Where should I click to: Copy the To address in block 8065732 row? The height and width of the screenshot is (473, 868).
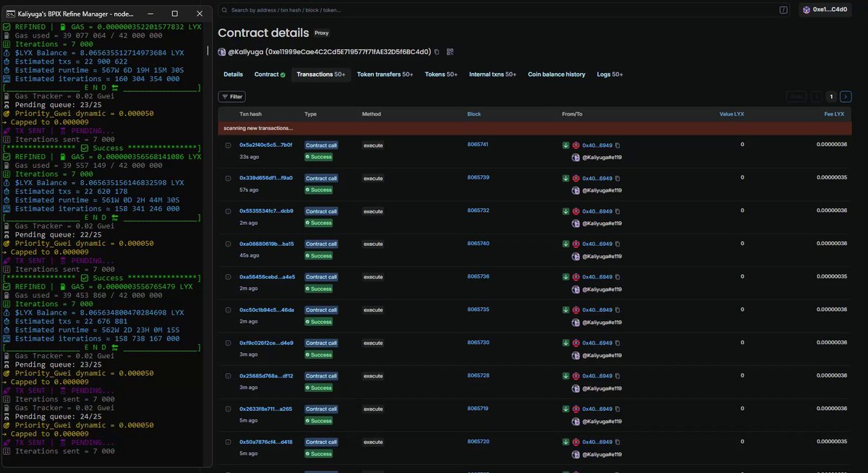tap(618, 211)
